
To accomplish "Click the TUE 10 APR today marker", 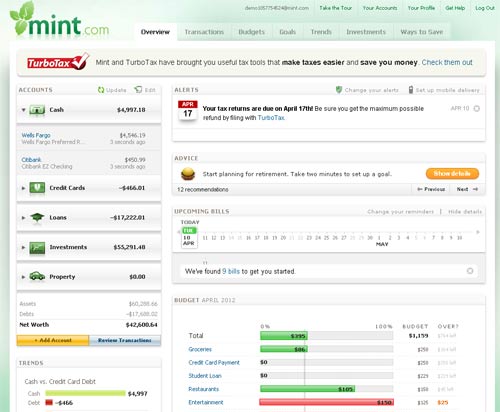I will [x=189, y=237].
